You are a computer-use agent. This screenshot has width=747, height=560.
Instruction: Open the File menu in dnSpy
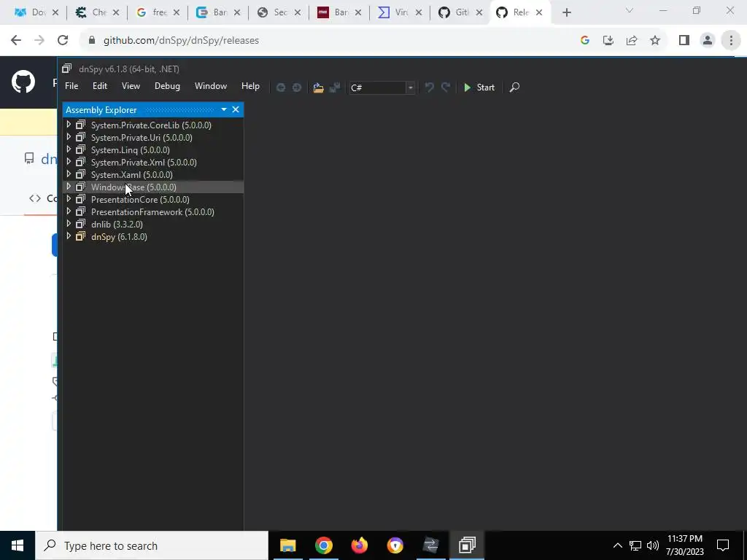pos(71,86)
